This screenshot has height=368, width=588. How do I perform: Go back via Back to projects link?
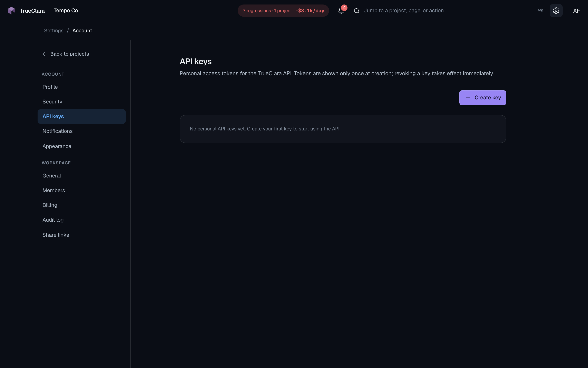click(66, 54)
